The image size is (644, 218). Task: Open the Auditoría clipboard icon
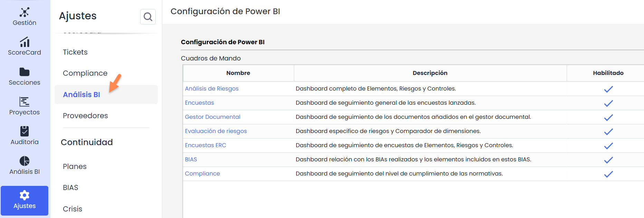click(x=25, y=131)
